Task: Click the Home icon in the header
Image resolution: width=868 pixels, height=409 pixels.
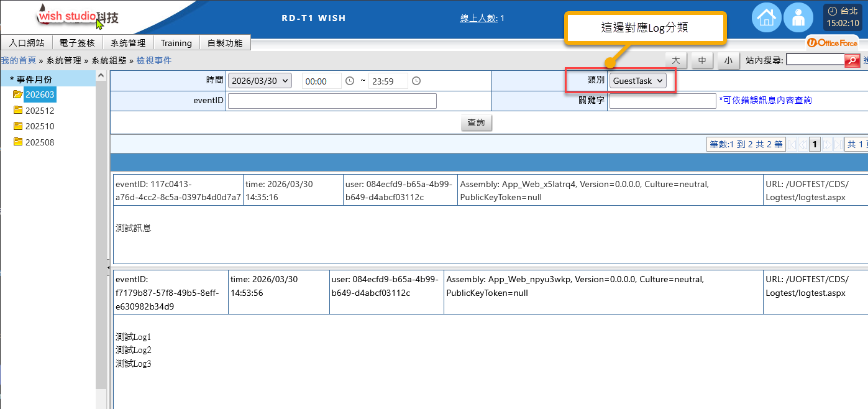Action: coord(766,17)
